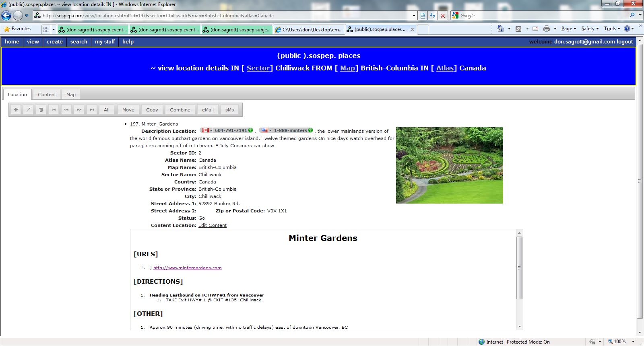644x346 pixels.
Task: Open the Tools menu dropdown
Action: pyautogui.click(x=612, y=29)
